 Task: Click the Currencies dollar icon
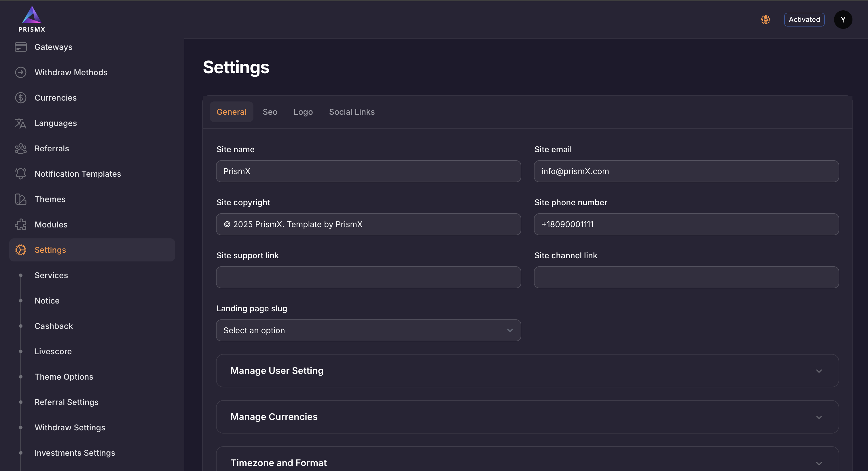(20, 98)
